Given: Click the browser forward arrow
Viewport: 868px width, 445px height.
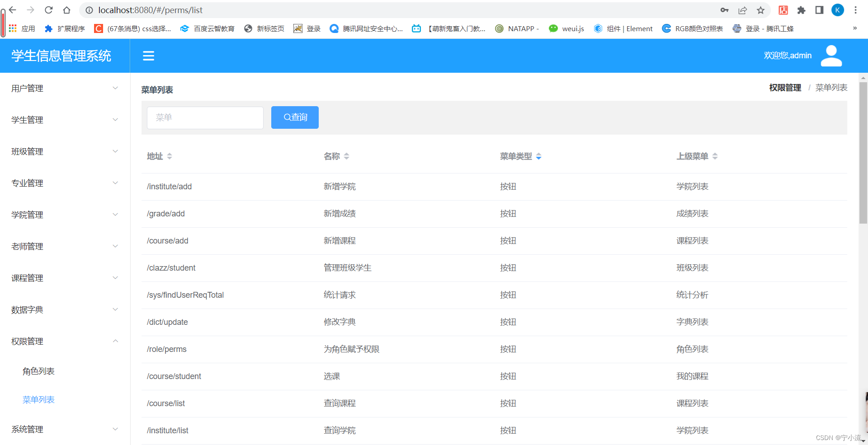Looking at the screenshot, I should [x=30, y=10].
